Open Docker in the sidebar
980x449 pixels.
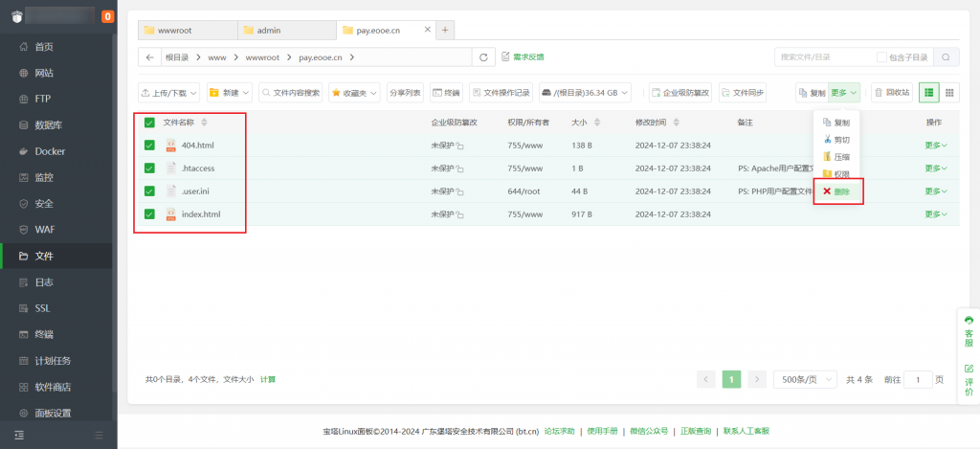pos(50,151)
